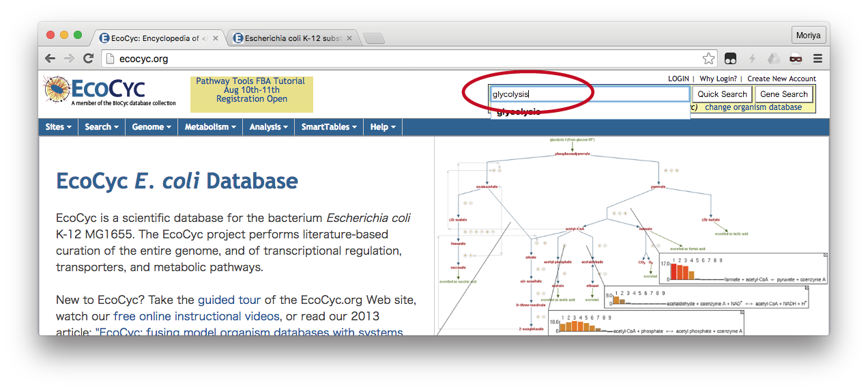The height and width of the screenshot is (390, 868).
Task: Click the pathway diagram image
Action: coord(631,236)
